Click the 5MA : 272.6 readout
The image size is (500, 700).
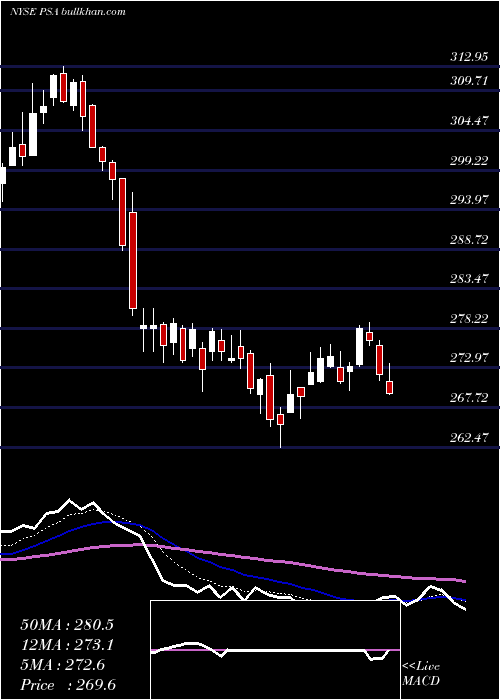(x=62, y=665)
